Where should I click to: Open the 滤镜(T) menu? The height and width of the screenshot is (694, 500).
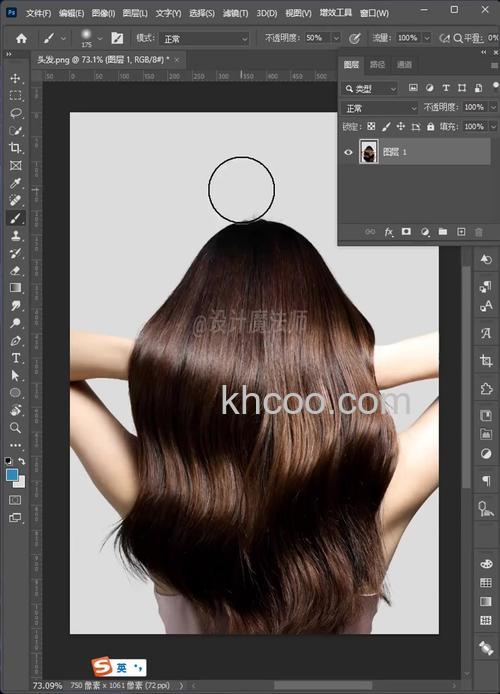[235, 14]
